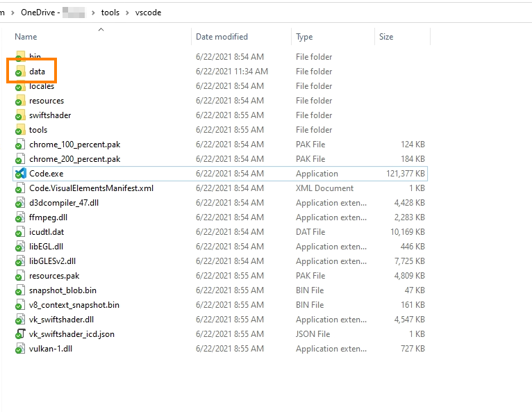This screenshot has width=532, height=412.
Task: Expand chevron between tools and vscode breadcrumbs
Action: pyautogui.click(x=128, y=13)
